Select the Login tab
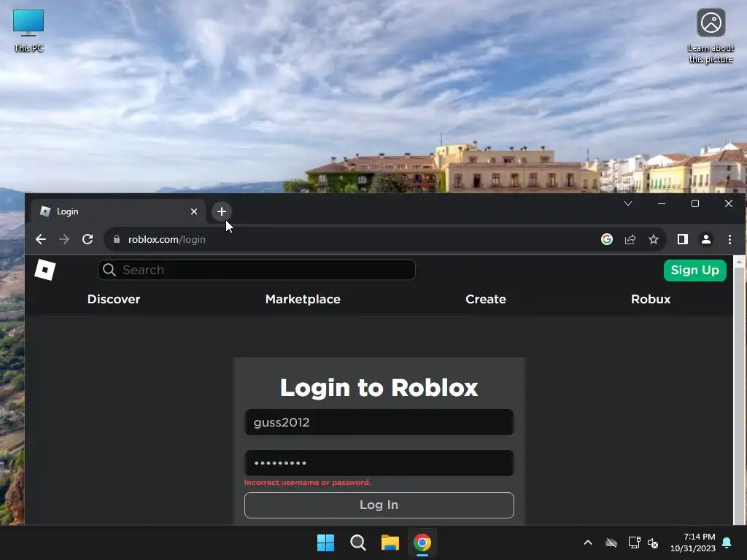Screen dimensions: 747x560 (117, 211)
